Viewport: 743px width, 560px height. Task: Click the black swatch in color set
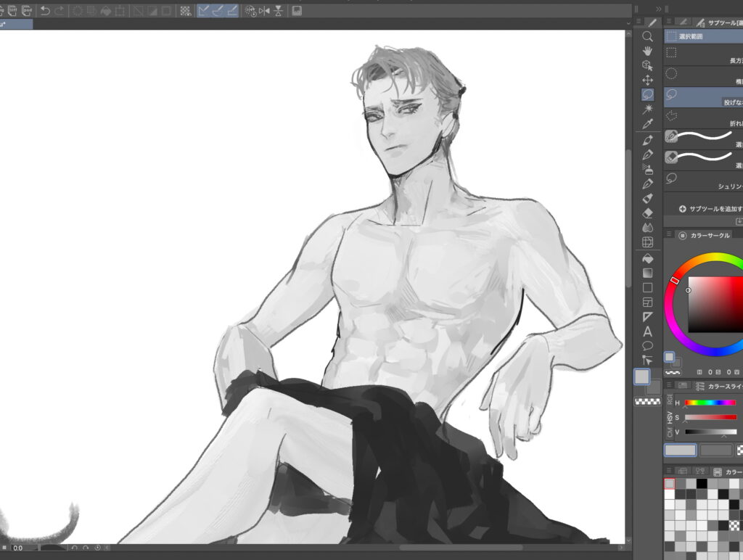pyautogui.click(x=701, y=484)
